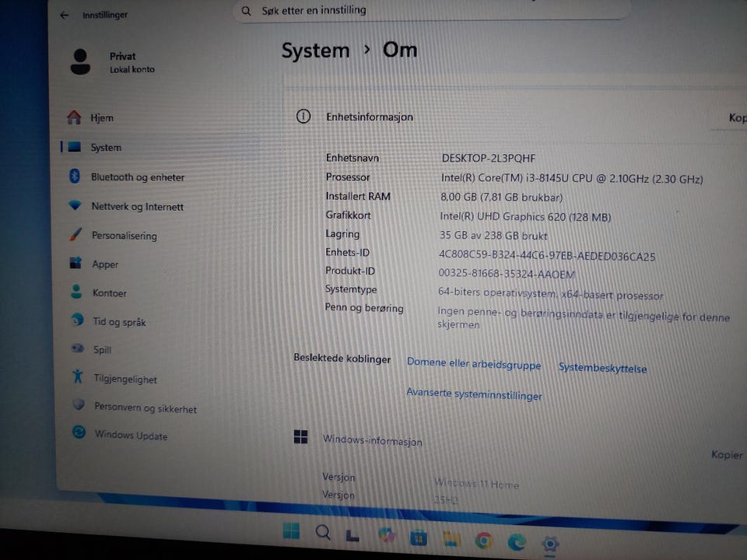Viewport: 747px width, 560px height.
Task: Open the Start button on taskbar
Action: [x=291, y=530]
